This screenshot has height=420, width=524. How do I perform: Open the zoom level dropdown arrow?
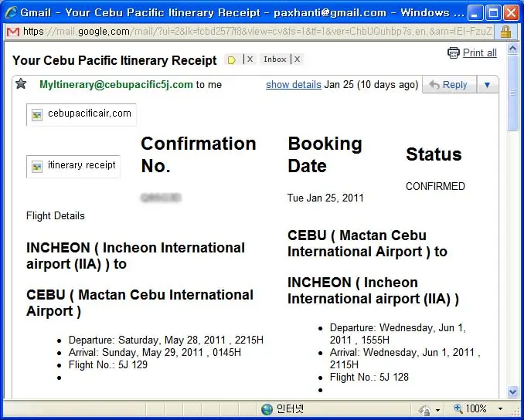point(500,409)
